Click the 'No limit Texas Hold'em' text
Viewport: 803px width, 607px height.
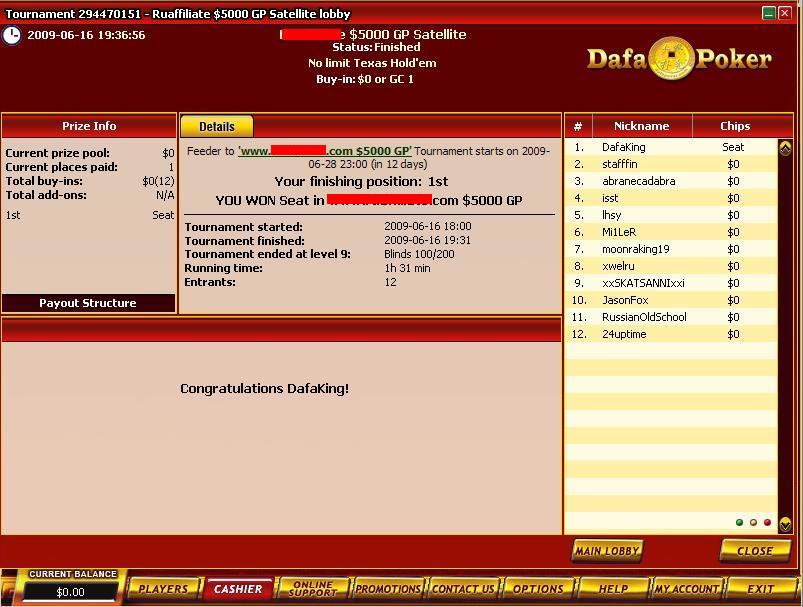[372, 63]
